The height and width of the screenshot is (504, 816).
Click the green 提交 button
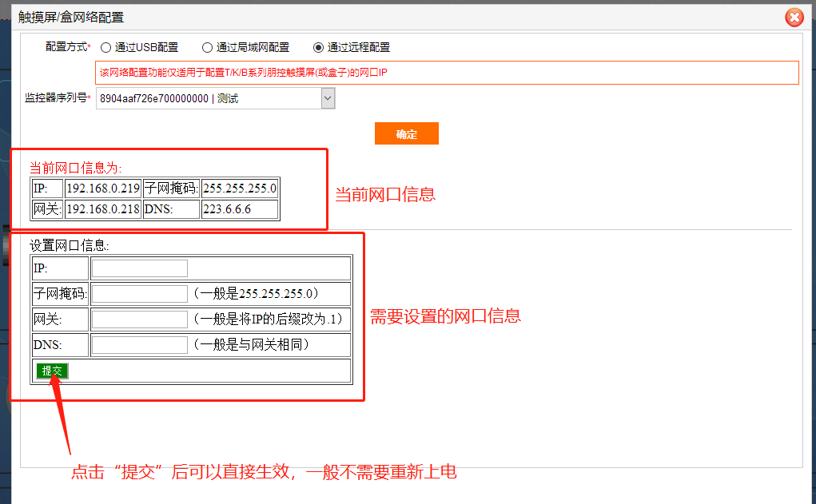tap(52, 371)
